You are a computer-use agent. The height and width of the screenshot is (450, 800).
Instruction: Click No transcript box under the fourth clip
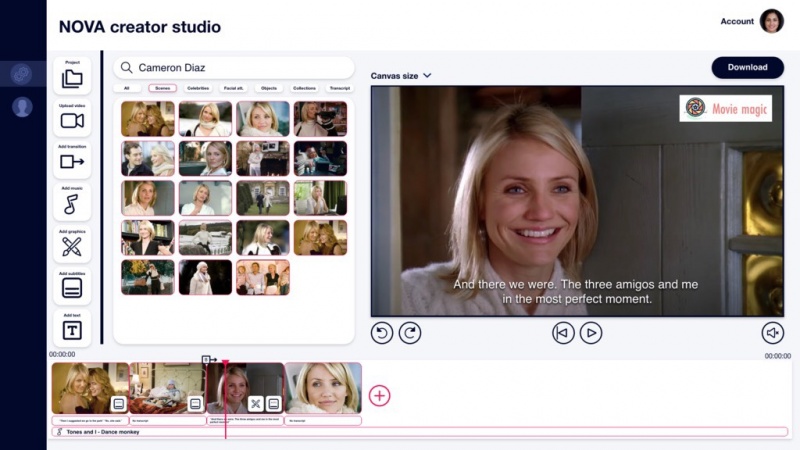(x=323, y=420)
